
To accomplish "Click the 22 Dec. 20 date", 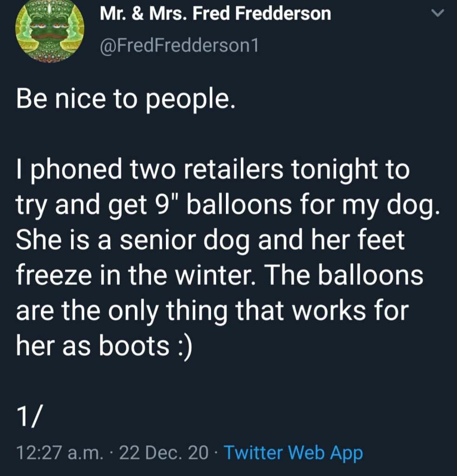I will pyautogui.click(x=164, y=452).
